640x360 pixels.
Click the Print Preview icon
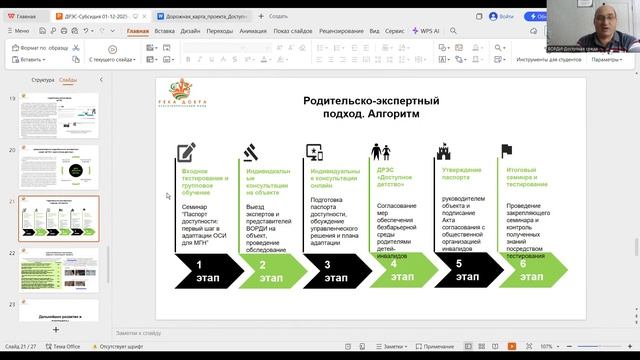pyautogui.click(x=75, y=31)
